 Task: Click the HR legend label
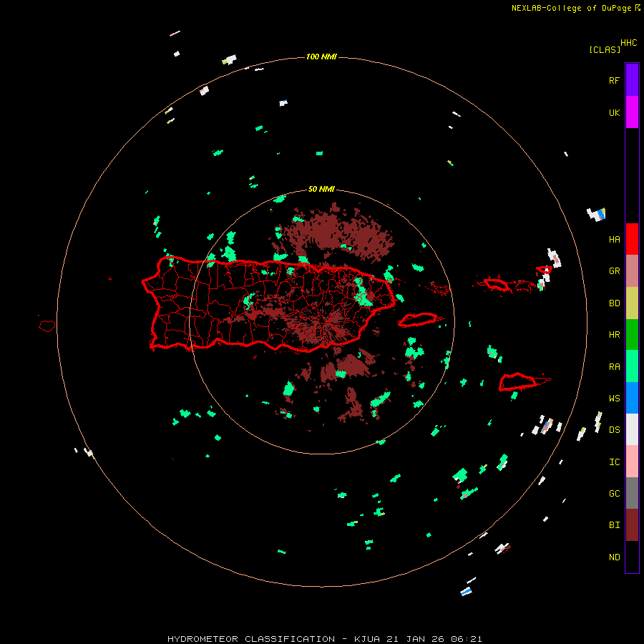click(614, 335)
